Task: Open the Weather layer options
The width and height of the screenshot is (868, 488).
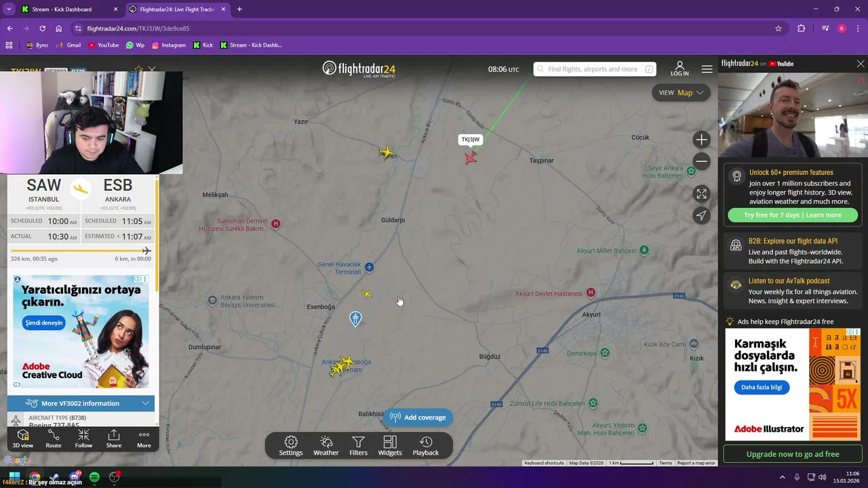Action: pyautogui.click(x=326, y=446)
